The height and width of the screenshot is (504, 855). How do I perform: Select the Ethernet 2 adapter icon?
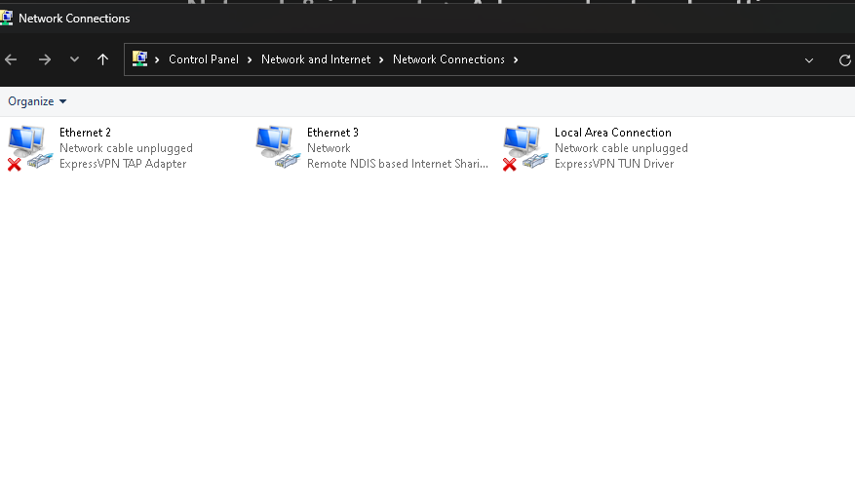pos(30,148)
